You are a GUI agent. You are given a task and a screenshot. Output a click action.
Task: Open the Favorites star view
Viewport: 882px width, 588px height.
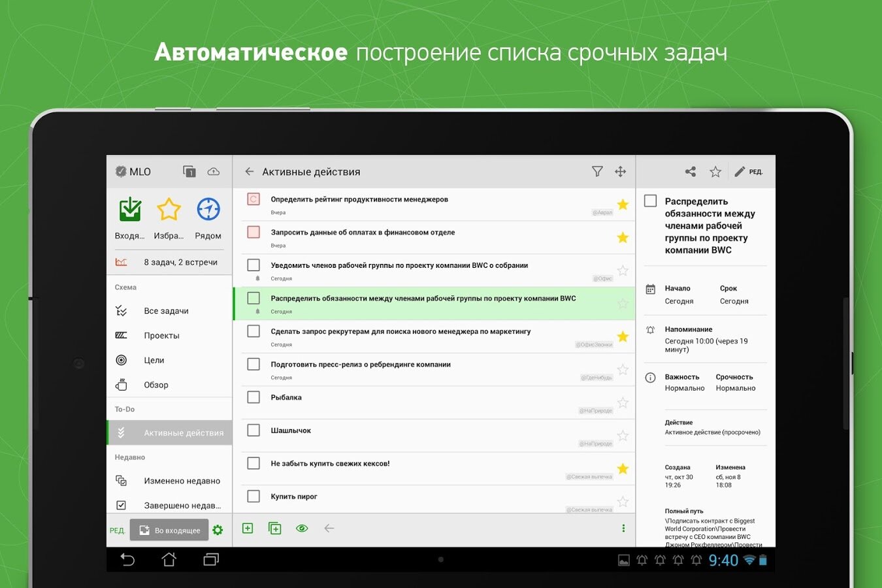pyautogui.click(x=169, y=209)
